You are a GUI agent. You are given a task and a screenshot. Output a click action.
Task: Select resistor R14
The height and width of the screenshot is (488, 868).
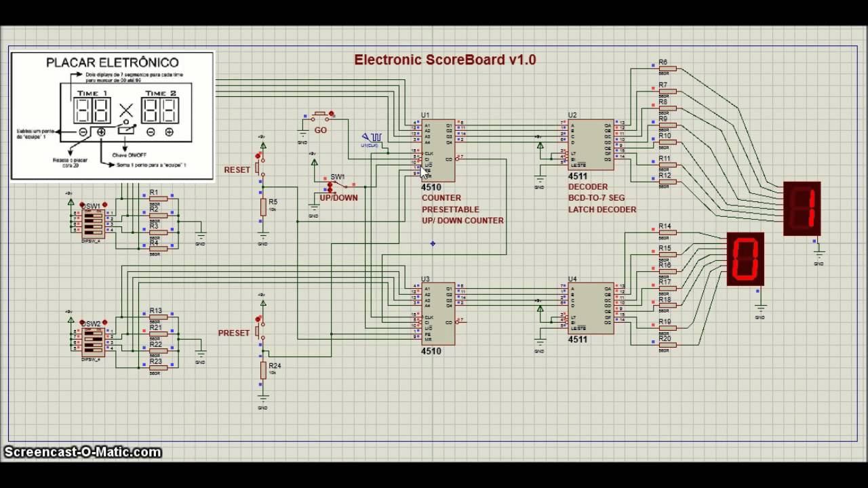(x=667, y=232)
